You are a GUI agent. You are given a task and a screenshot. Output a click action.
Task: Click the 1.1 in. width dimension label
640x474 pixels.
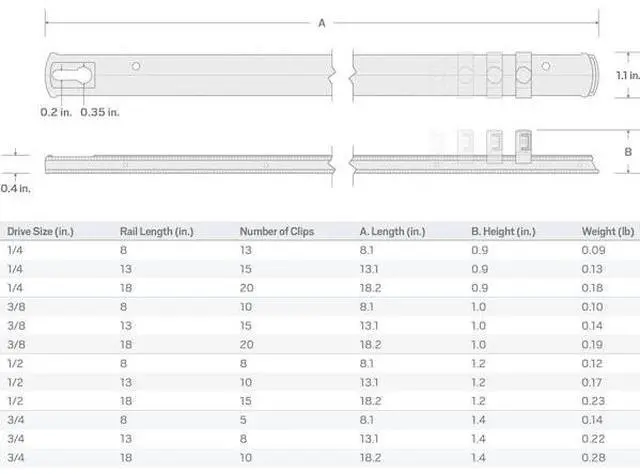point(627,75)
